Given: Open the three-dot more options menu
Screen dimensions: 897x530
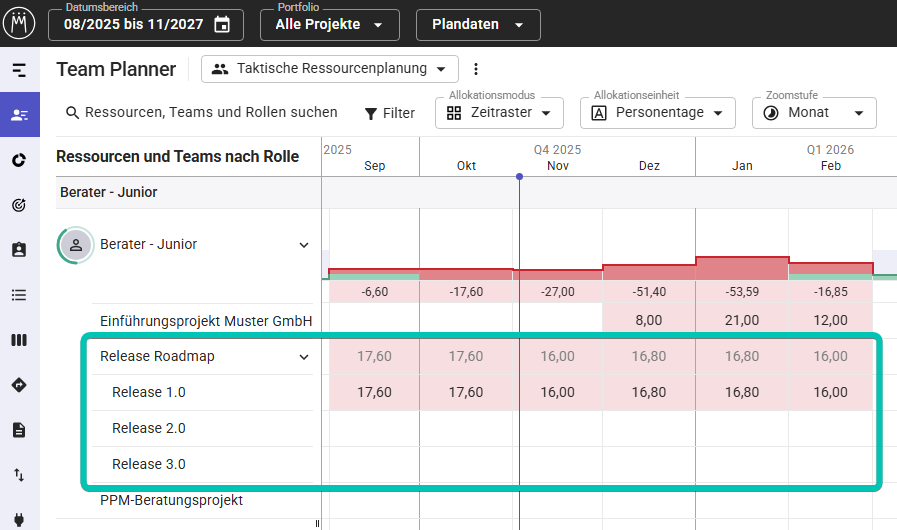Looking at the screenshot, I should click(475, 69).
